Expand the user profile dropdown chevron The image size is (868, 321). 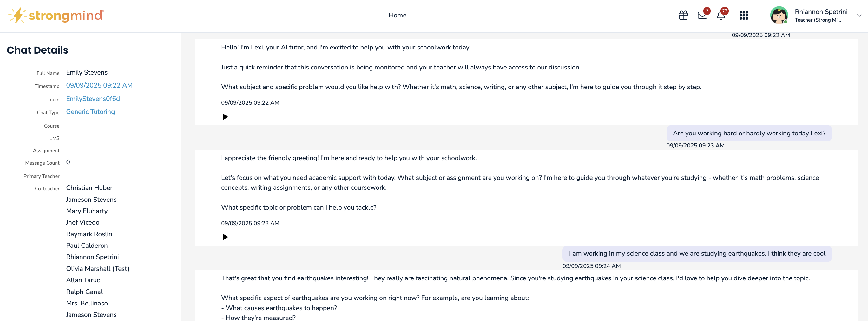(x=859, y=16)
